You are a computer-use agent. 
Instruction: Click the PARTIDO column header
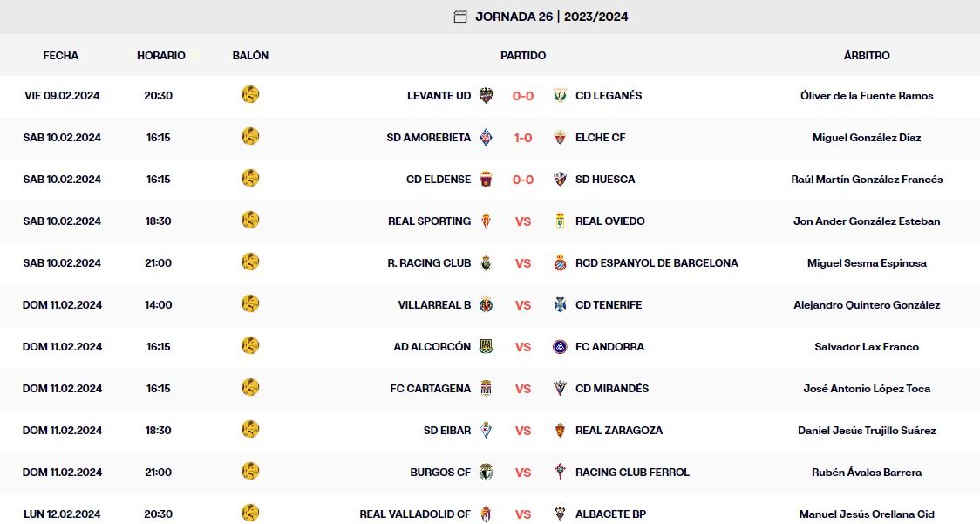pos(523,56)
